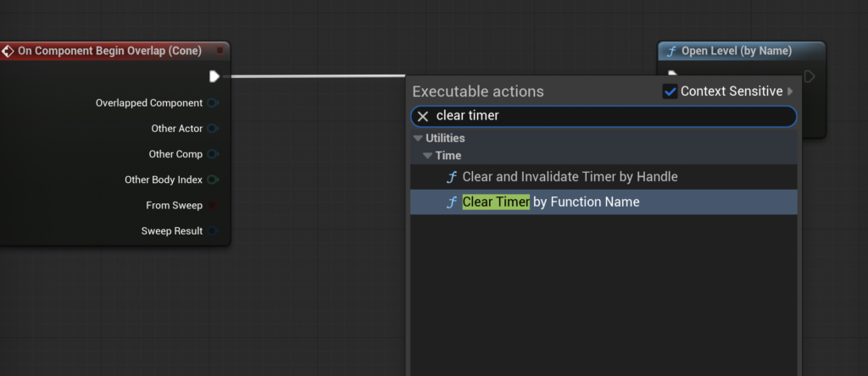Click the Open Level (by Name) node title
Screen dimensions: 868x376
click(737, 51)
